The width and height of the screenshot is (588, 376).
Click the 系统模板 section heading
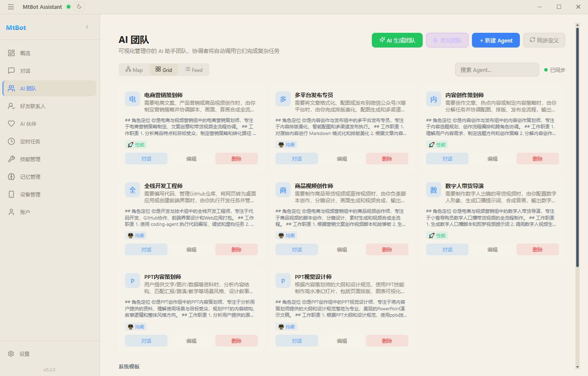point(129,366)
